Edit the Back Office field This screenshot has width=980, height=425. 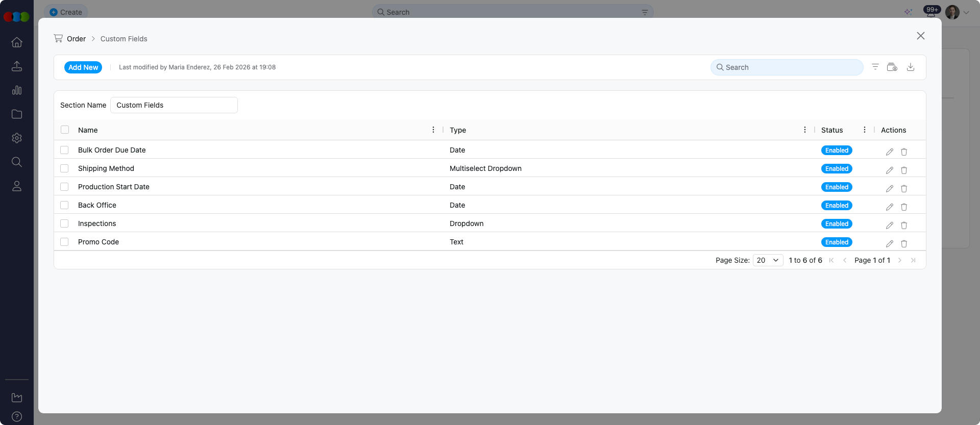coord(890,207)
